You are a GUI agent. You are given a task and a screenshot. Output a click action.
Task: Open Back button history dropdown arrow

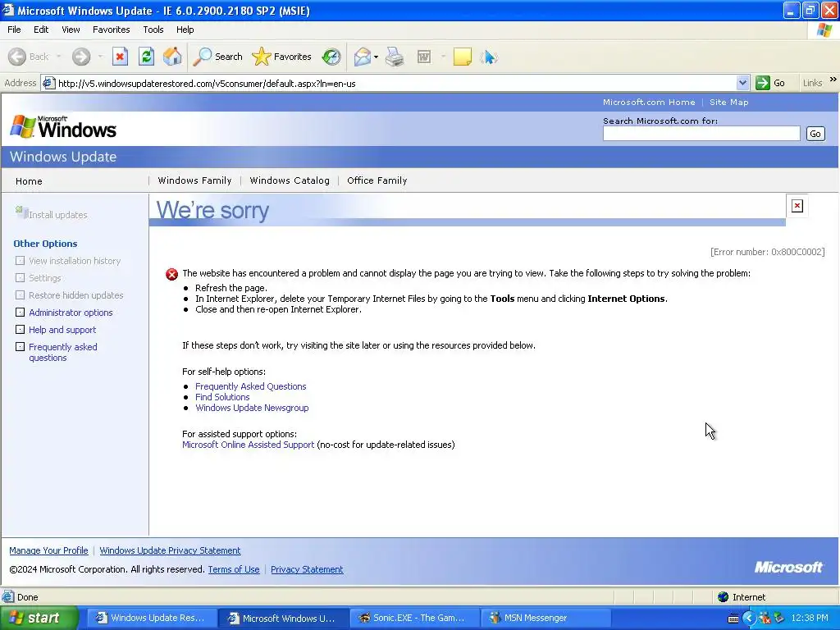coord(59,57)
